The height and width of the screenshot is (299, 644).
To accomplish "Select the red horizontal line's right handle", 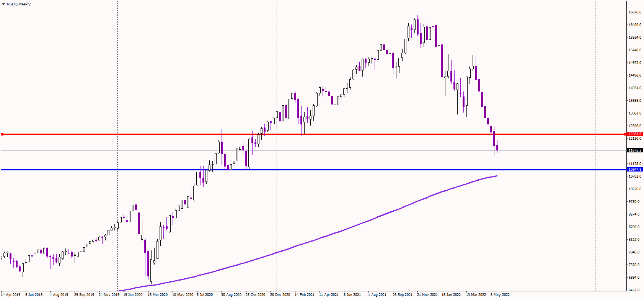I will coord(626,134).
